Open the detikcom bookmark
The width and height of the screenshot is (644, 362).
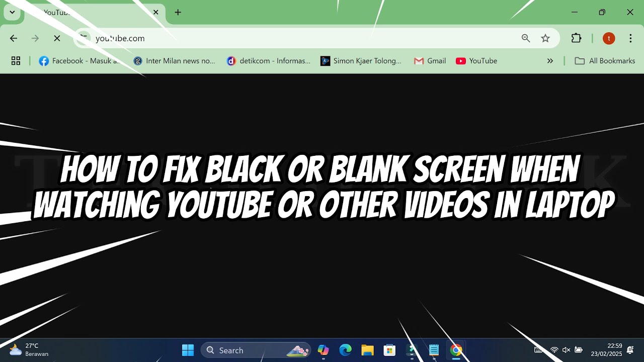(269, 61)
